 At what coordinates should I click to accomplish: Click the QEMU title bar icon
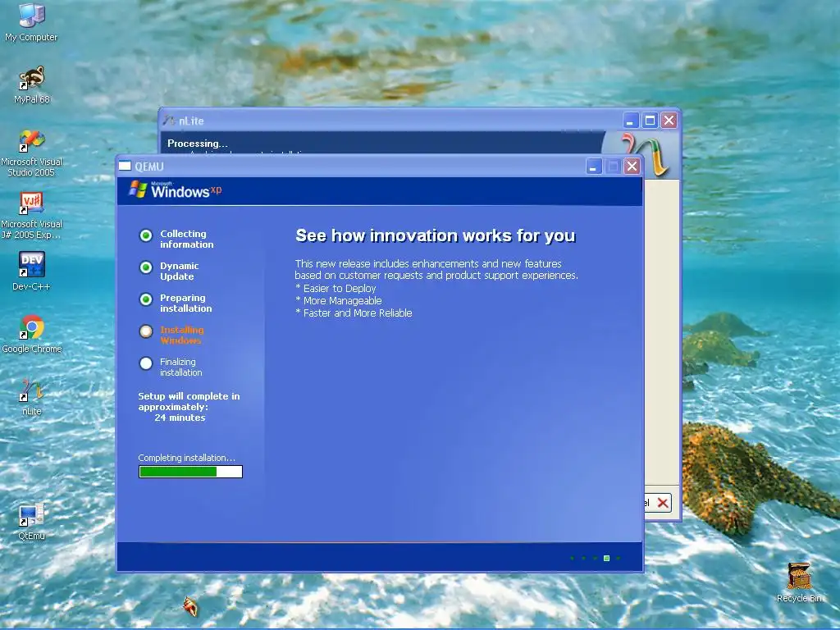tap(125, 166)
